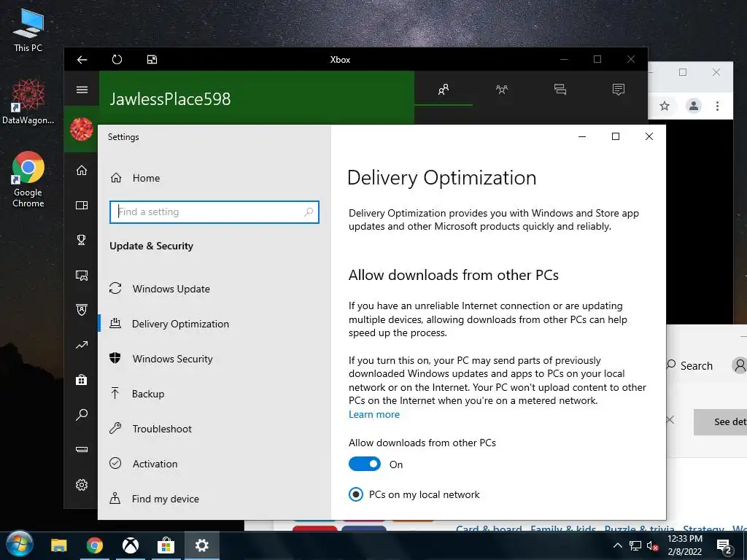Viewport: 747px width, 560px height.
Task: Open Action Center notifications icon
Action: (724, 546)
